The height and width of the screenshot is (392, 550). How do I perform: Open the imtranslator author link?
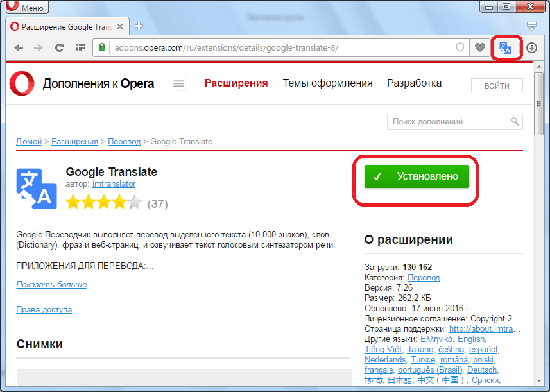click(x=114, y=183)
